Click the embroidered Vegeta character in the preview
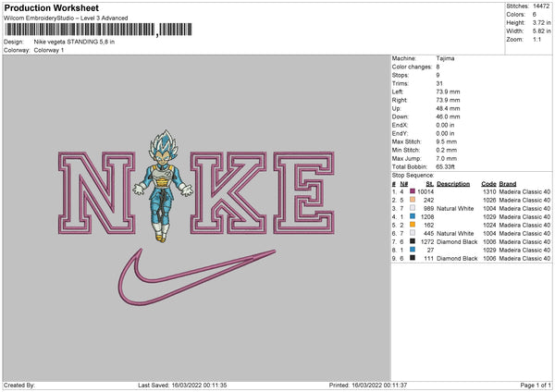Viewport: 555px width, 392px height. 163,186
